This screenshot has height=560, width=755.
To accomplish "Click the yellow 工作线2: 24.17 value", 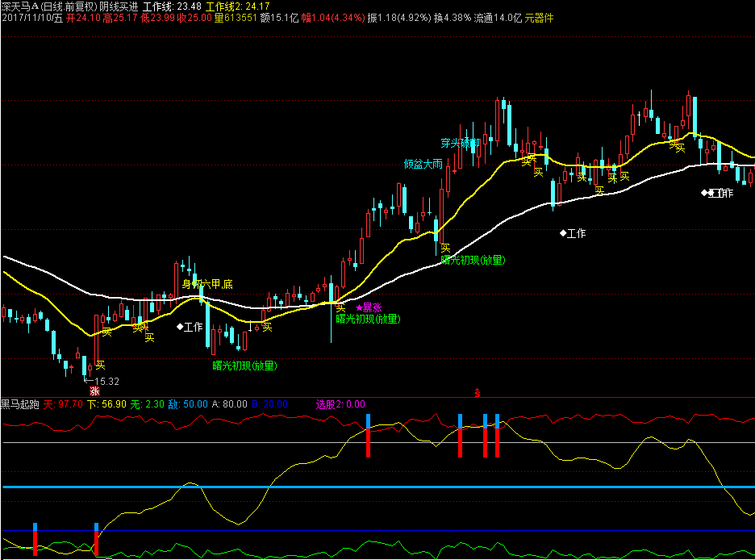I will 237,6.
